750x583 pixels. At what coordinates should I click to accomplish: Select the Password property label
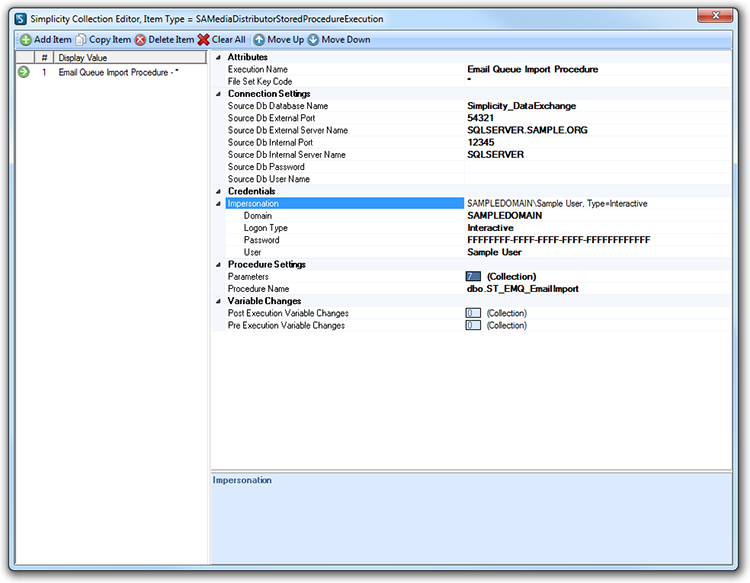261,240
